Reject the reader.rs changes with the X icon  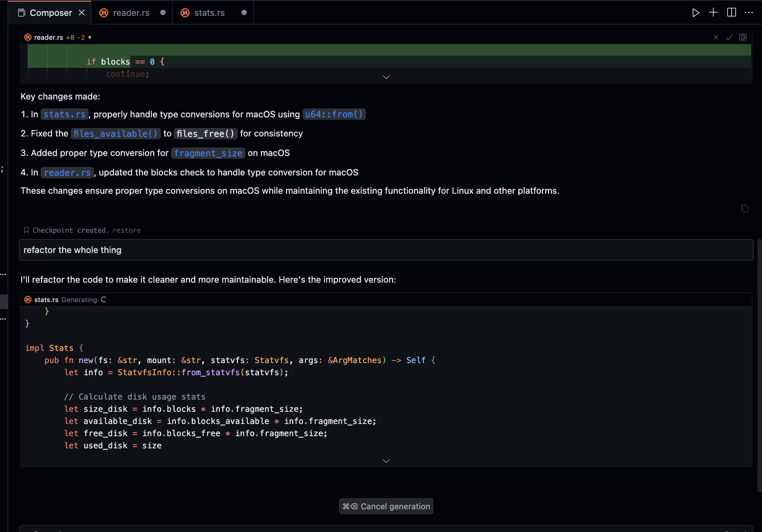click(716, 37)
